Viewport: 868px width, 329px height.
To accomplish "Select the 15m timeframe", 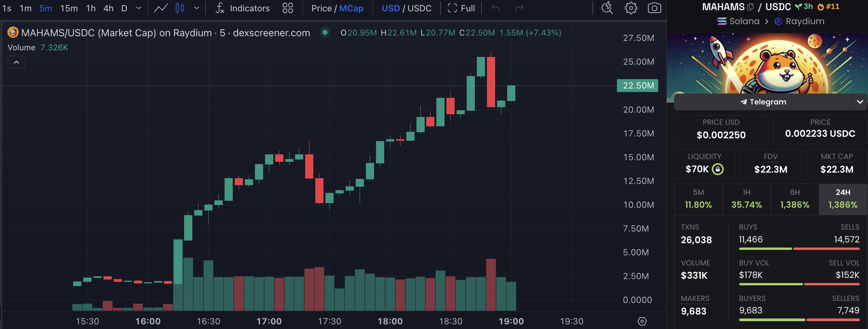I will (x=69, y=8).
